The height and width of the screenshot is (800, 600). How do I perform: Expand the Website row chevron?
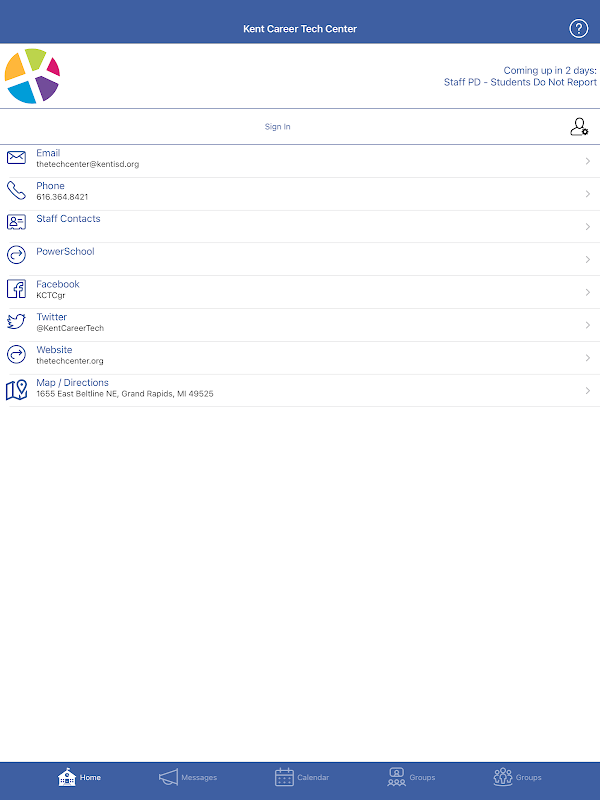[588, 358]
